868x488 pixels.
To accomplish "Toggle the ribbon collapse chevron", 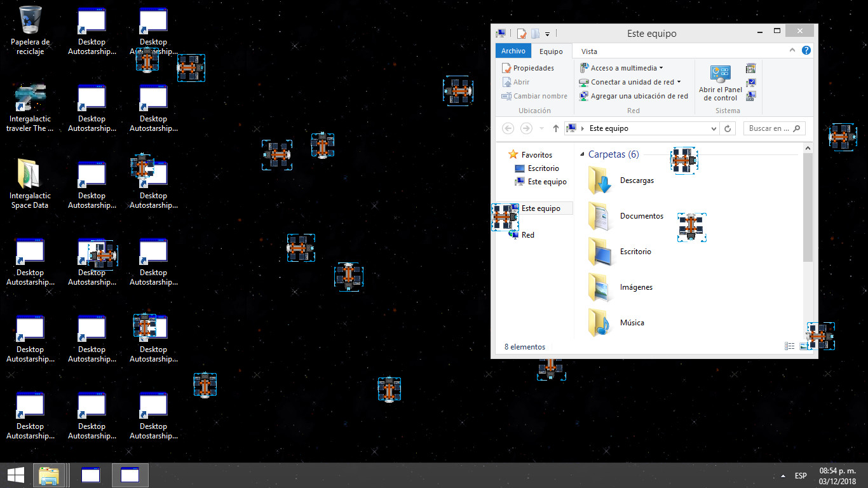I will (x=792, y=50).
